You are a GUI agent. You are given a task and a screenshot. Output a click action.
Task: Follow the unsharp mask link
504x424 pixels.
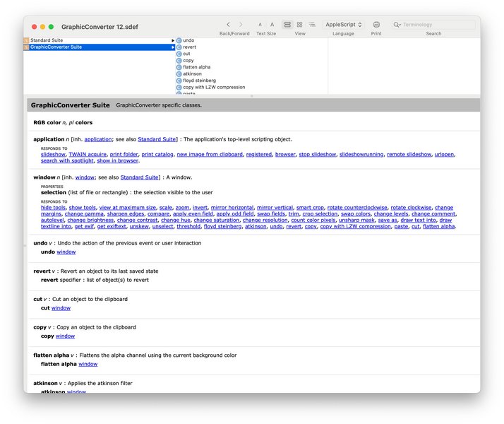click(x=356, y=220)
